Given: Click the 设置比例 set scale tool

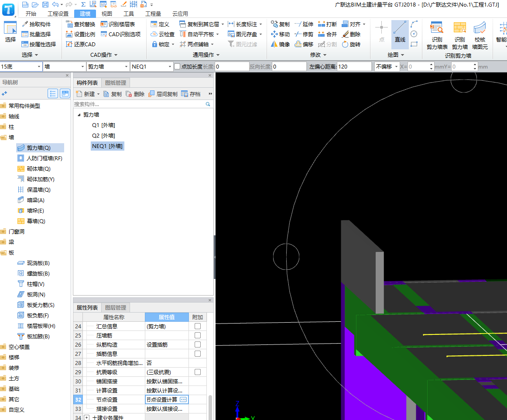Looking at the screenshot, I should click(x=81, y=34).
